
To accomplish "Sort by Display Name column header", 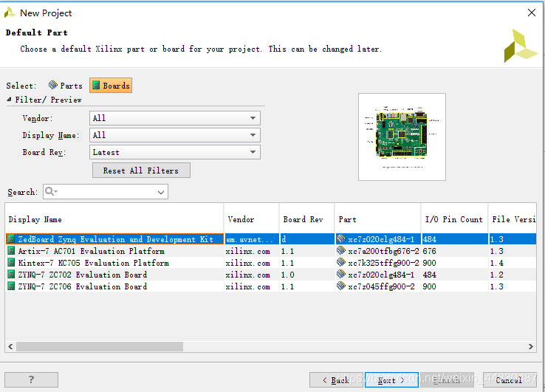I will (114, 219).
